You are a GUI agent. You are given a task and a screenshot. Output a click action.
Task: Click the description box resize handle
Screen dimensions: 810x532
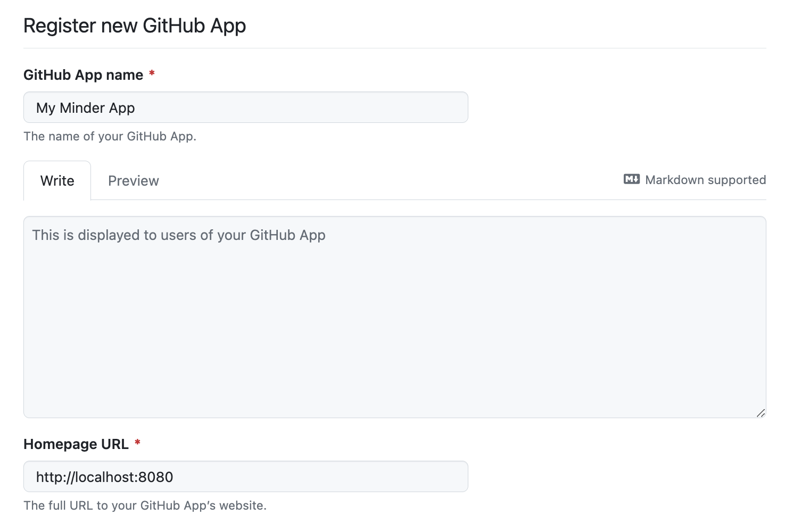coord(761,413)
